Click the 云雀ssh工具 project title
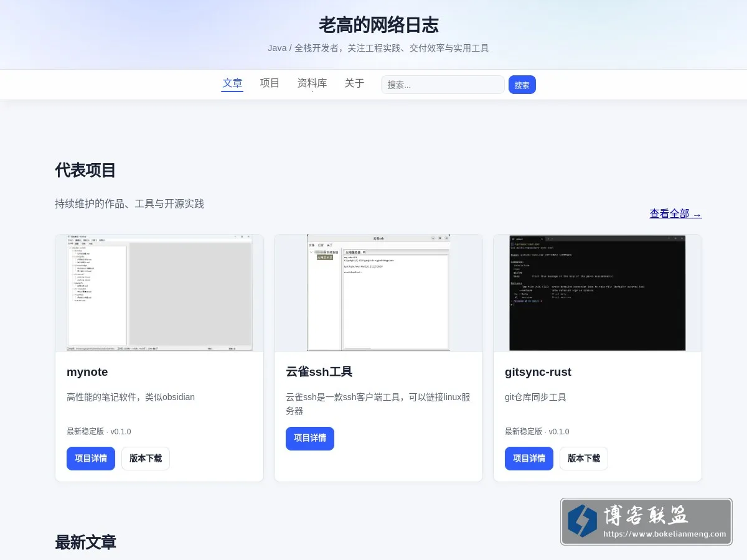The image size is (747, 560). click(319, 372)
